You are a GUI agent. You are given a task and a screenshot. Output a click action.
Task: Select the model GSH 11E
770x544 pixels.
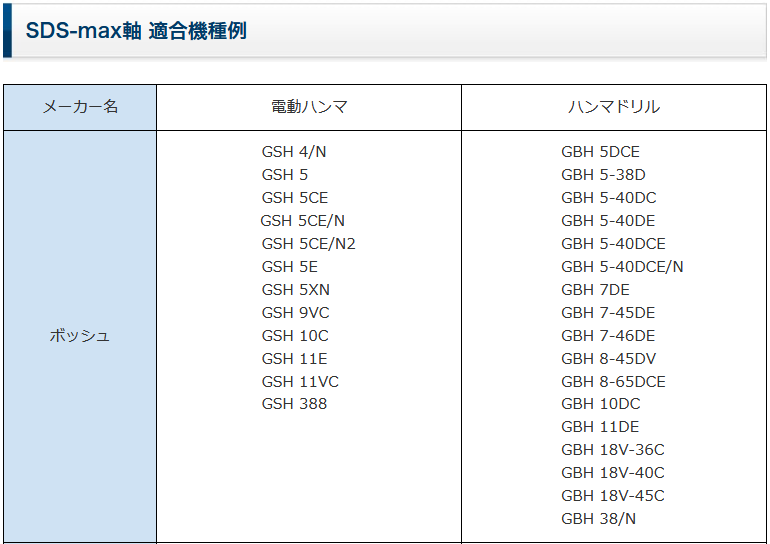(294, 359)
